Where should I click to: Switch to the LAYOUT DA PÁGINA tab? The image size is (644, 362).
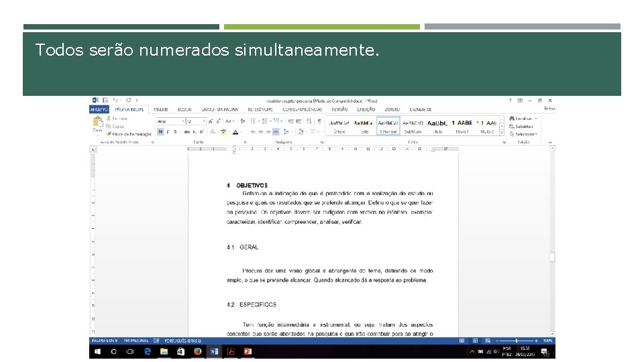pyautogui.click(x=220, y=109)
